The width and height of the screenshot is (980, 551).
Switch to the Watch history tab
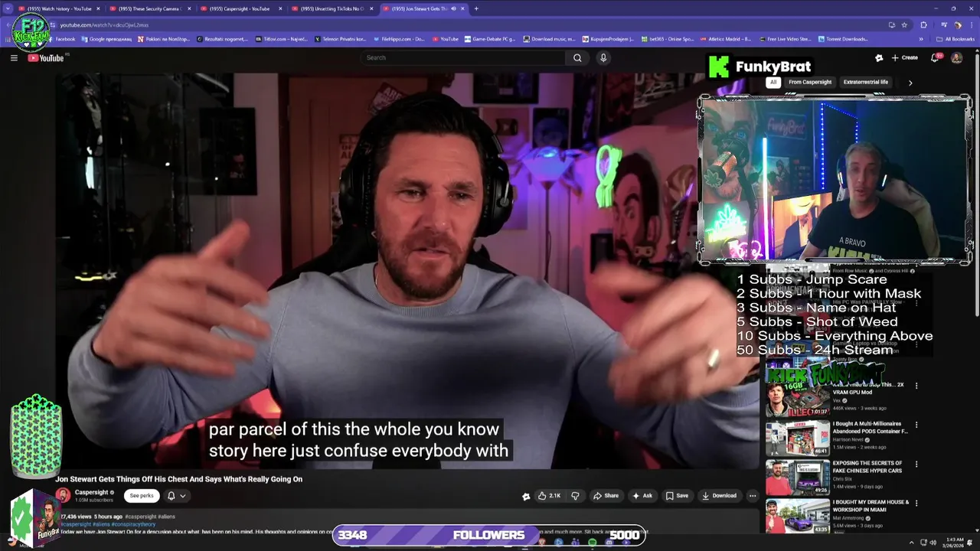tap(58, 8)
